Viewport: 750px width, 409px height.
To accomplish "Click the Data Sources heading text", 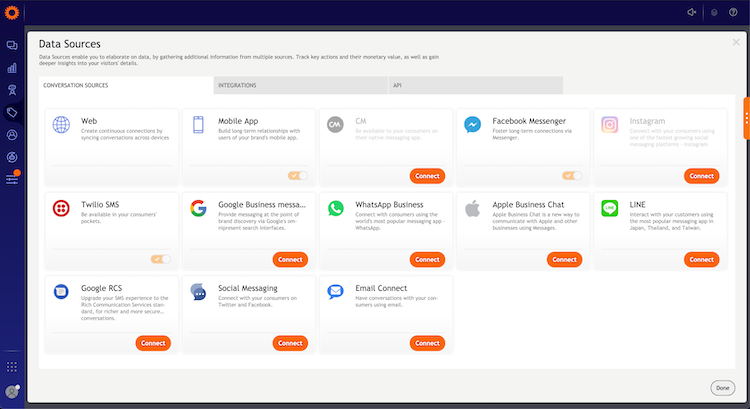I will pyautogui.click(x=70, y=44).
